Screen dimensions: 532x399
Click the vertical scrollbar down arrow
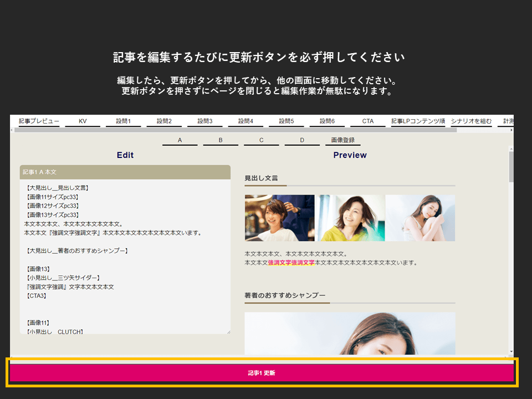(x=511, y=351)
